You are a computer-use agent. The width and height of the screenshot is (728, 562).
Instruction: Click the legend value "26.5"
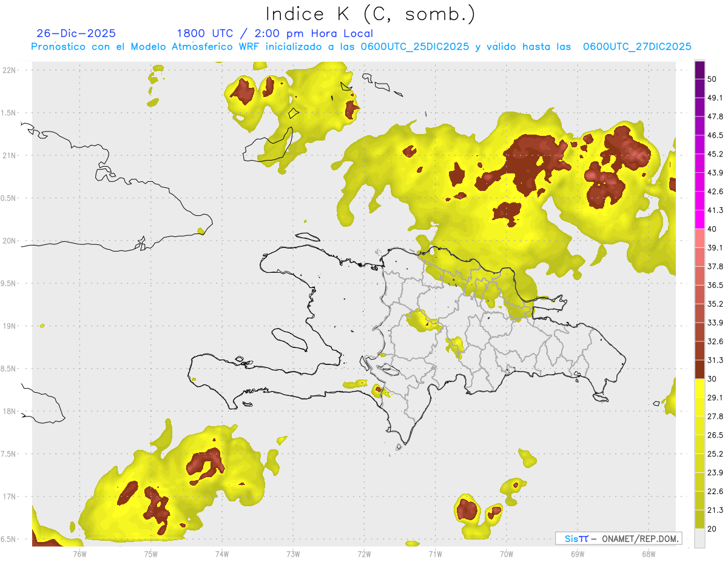[x=715, y=435]
